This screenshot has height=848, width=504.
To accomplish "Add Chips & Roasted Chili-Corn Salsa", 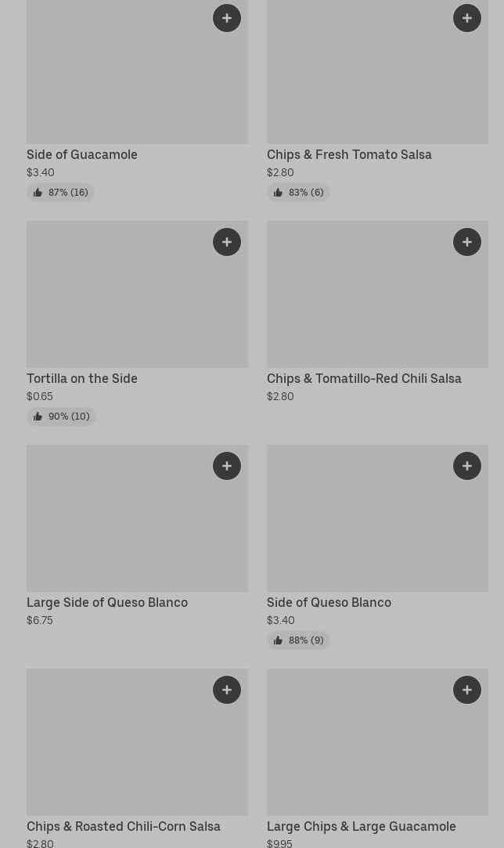I will [227, 690].
